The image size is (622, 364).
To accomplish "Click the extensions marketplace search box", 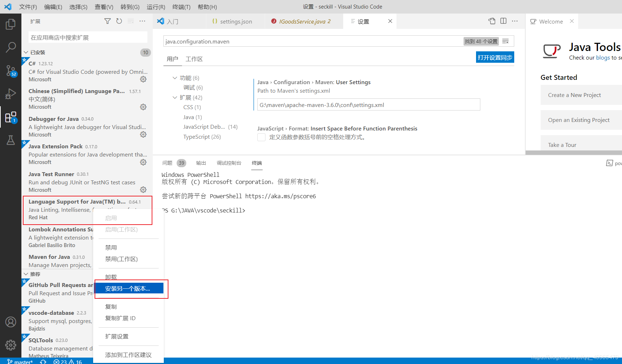I will pyautogui.click(x=88, y=37).
